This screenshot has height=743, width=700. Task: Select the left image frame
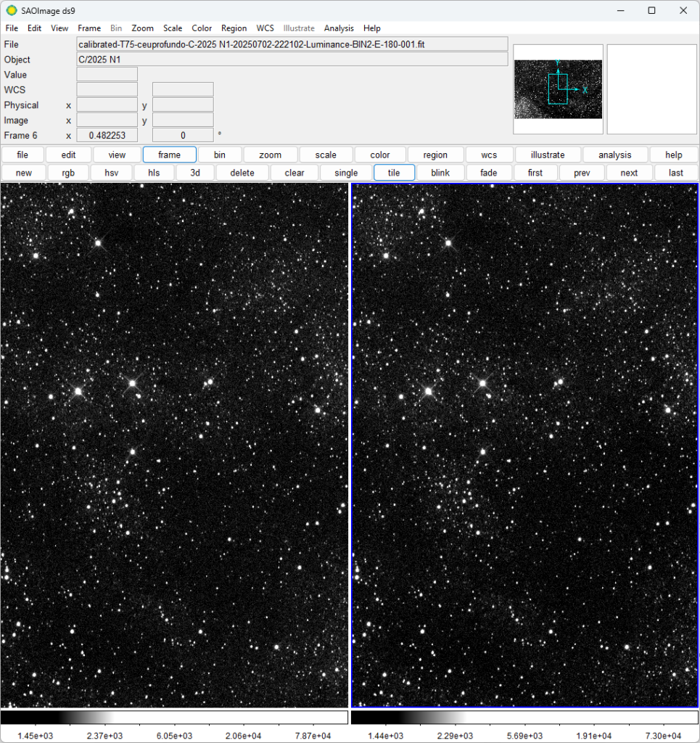pyautogui.click(x=174, y=445)
